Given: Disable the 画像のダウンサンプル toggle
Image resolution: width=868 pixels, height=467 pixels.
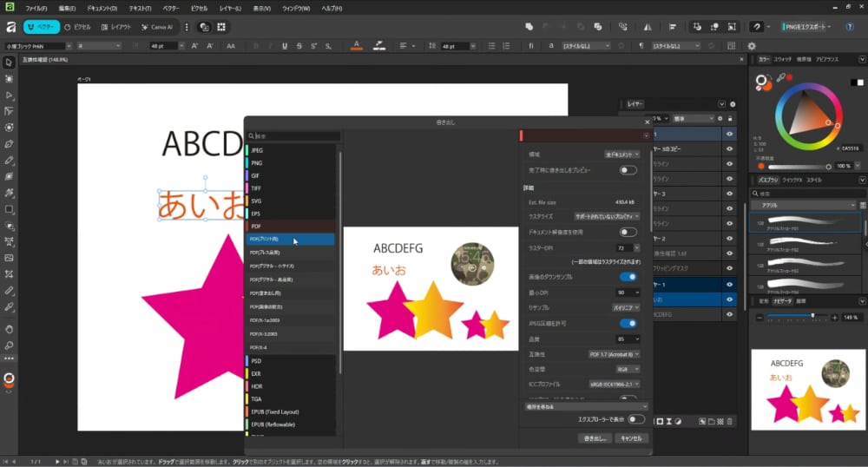Looking at the screenshot, I should click(628, 277).
